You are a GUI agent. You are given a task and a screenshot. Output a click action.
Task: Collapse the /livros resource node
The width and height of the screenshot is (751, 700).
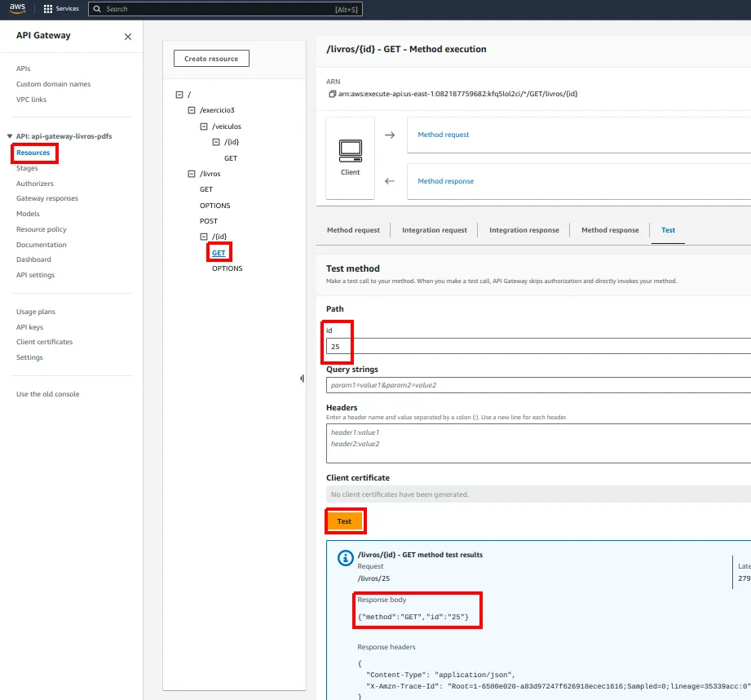pyautogui.click(x=192, y=174)
